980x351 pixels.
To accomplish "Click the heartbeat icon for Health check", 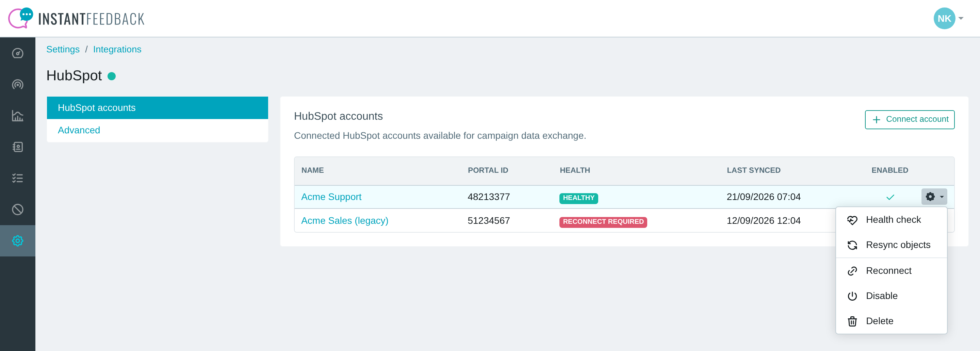I will (x=852, y=220).
